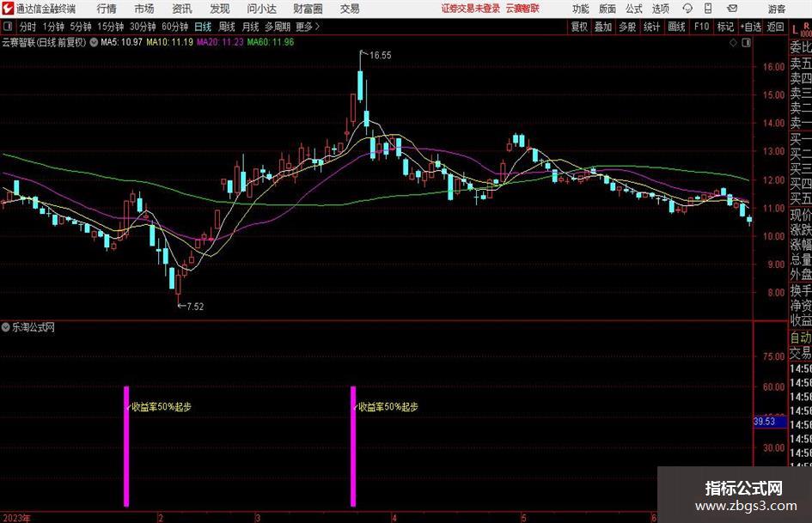Switch to 15分钟 chart period
The width and height of the screenshot is (812, 523).
tap(110, 27)
